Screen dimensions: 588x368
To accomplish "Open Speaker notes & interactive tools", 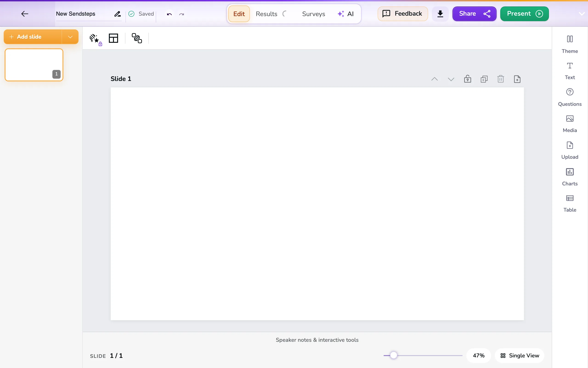I will coord(317,340).
